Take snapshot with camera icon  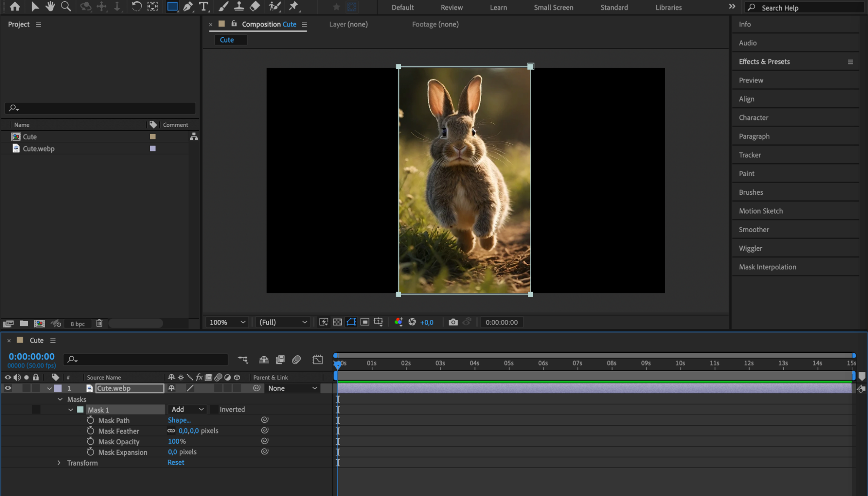(x=453, y=322)
